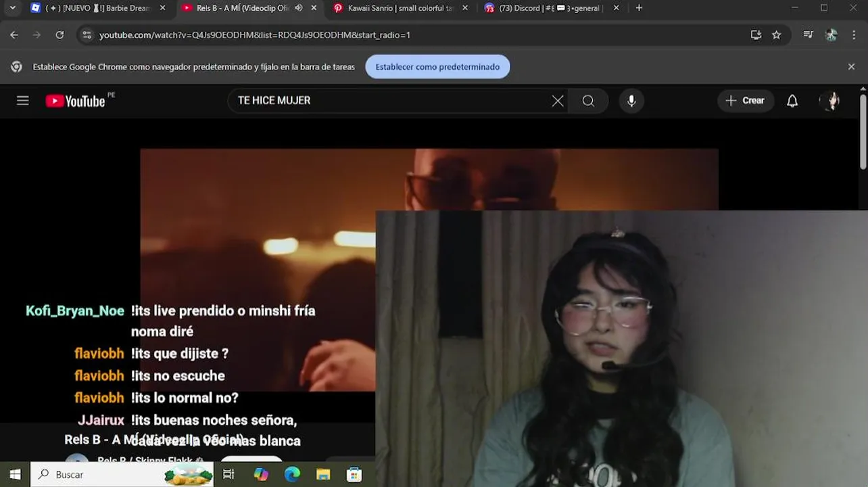View site information icon in address bar

pyautogui.click(x=87, y=34)
